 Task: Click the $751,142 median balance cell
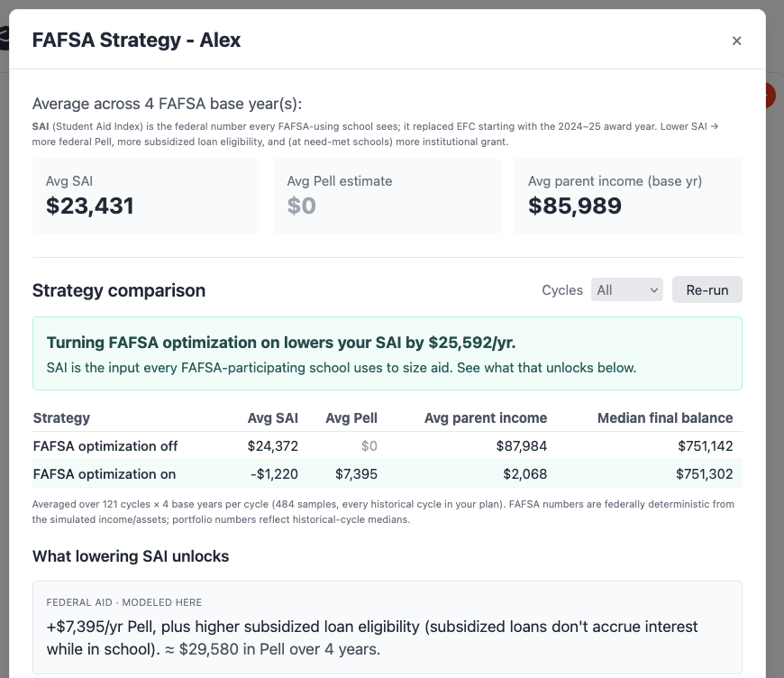coord(705,445)
